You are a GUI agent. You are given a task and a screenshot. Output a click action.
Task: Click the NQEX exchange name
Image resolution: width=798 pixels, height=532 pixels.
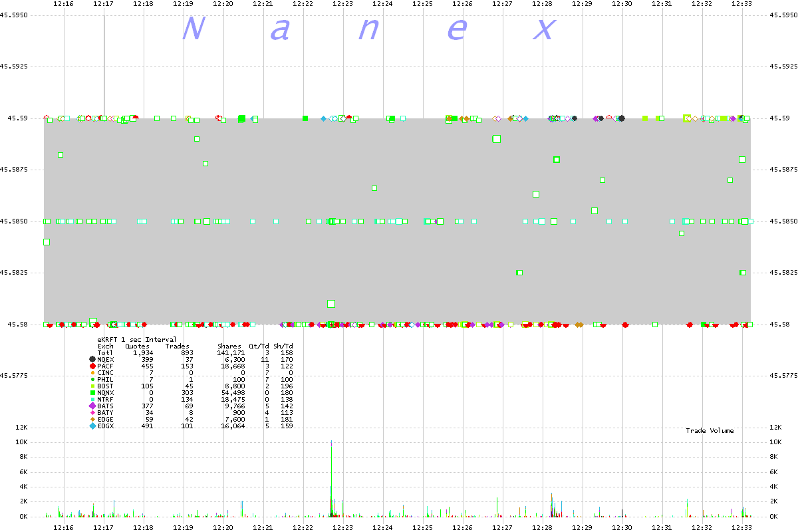[105, 360]
